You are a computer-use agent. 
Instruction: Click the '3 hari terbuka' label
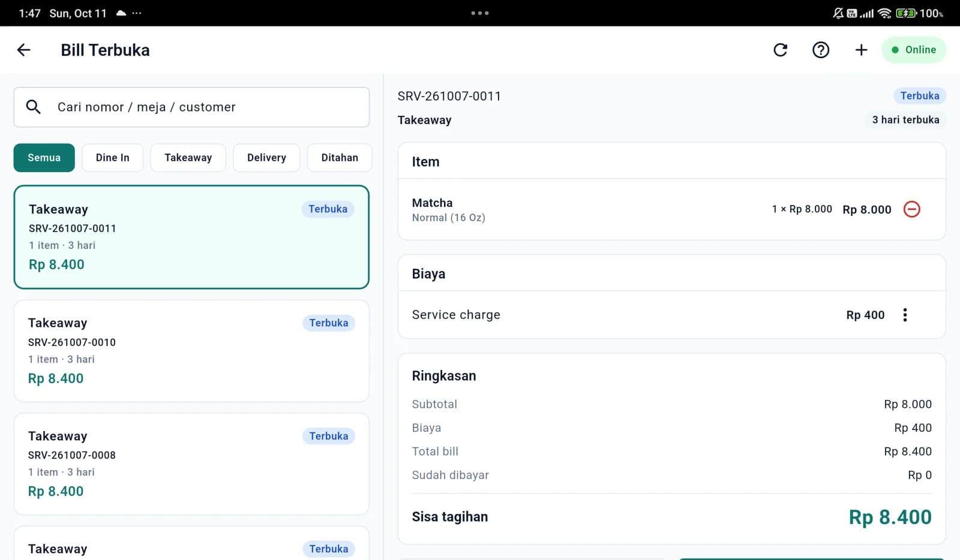coord(905,120)
